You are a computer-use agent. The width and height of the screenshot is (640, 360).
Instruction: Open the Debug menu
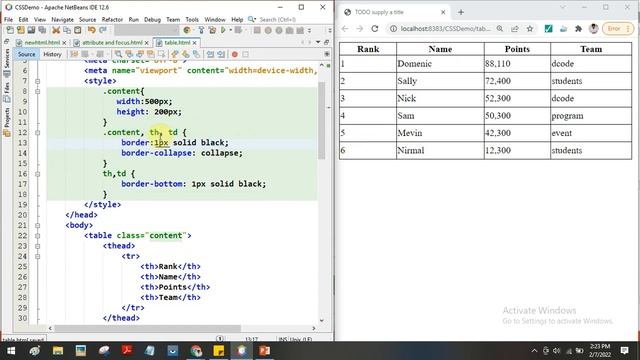(152, 19)
